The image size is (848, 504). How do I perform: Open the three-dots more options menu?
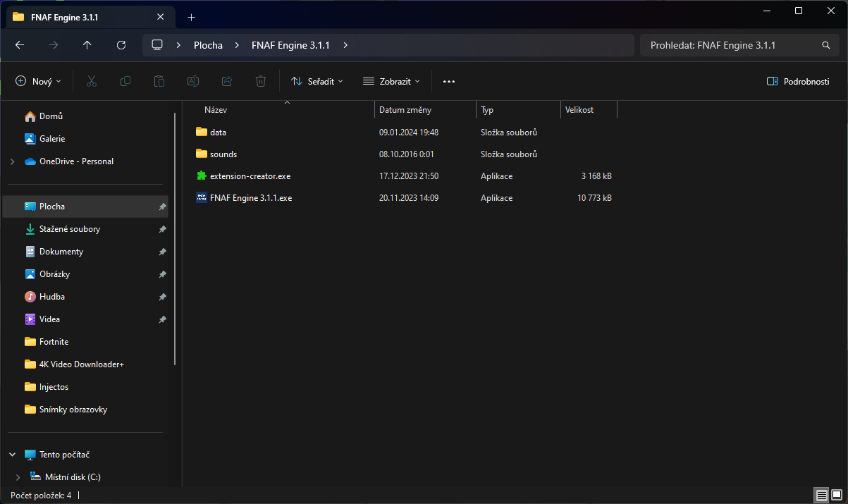pyautogui.click(x=449, y=81)
